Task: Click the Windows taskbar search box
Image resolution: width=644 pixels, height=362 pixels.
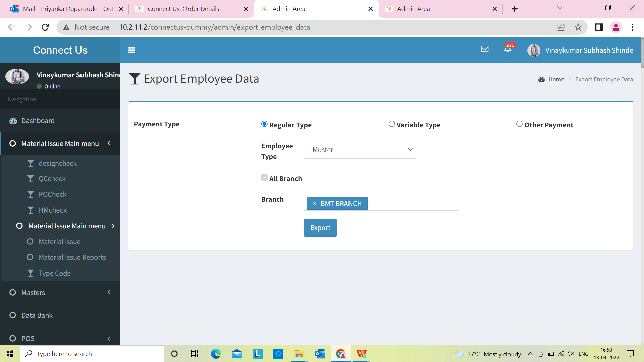Action: (92, 354)
